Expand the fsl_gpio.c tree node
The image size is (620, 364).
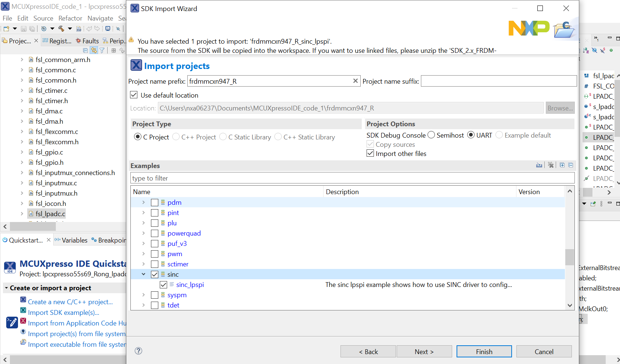coord(22,152)
